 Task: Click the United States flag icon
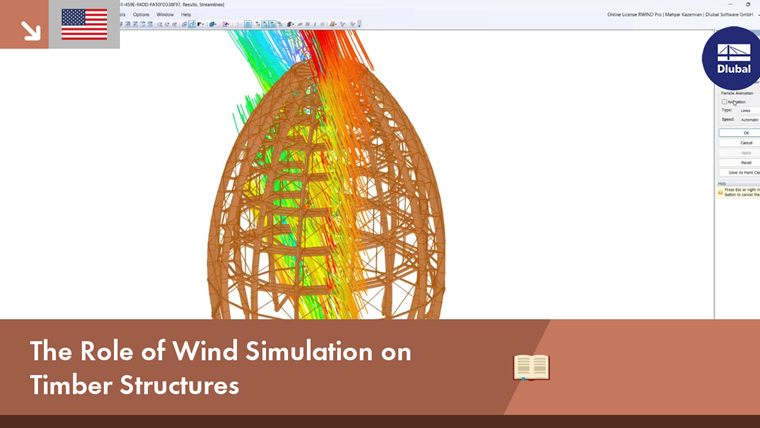pyautogui.click(x=84, y=24)
